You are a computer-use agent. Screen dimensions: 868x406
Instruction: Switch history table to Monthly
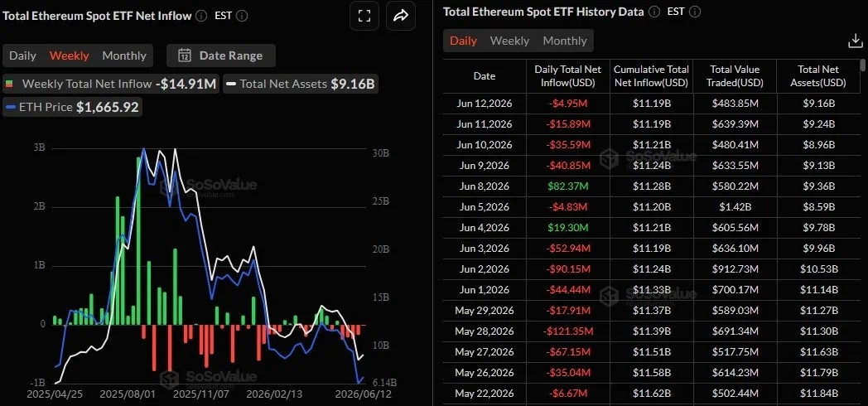tap(565, 41)
